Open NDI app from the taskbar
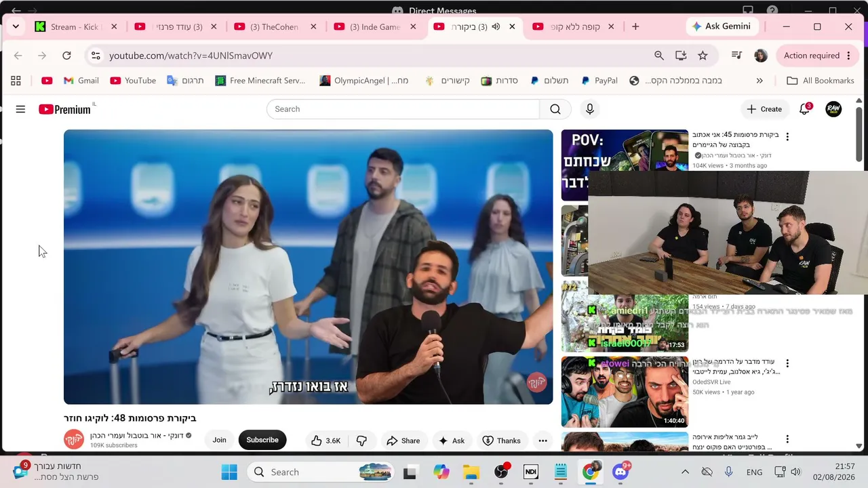The height and width of the screenshot is (488, 868). (x=530, y=472)
